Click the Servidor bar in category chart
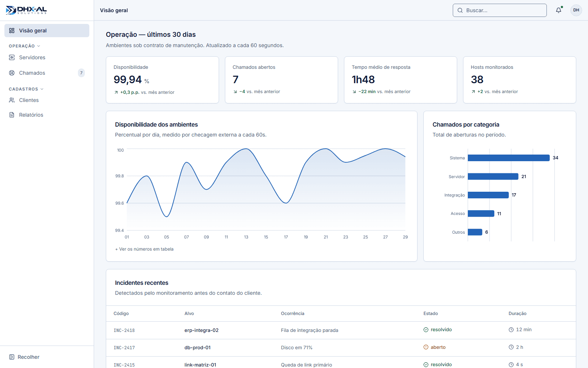The width and height of the screenshot is (588, 368). point(493,177)
